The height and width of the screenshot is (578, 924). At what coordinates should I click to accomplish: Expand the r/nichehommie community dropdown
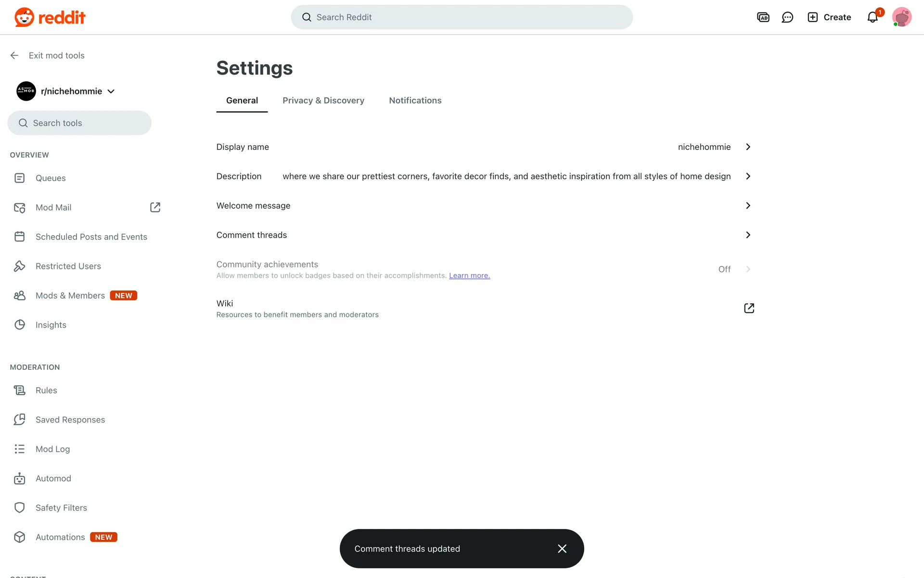click(x=111, y=92)
